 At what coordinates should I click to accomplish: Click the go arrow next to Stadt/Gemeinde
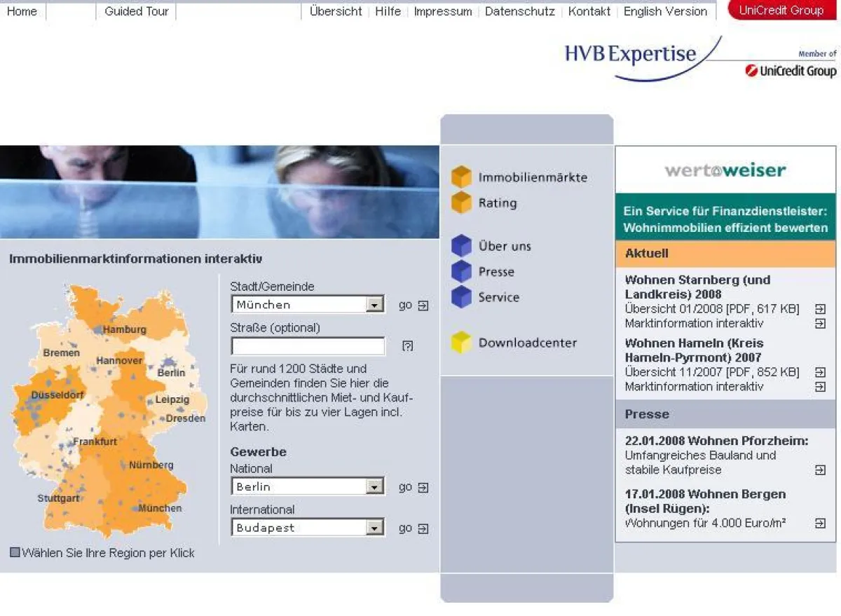423,304
